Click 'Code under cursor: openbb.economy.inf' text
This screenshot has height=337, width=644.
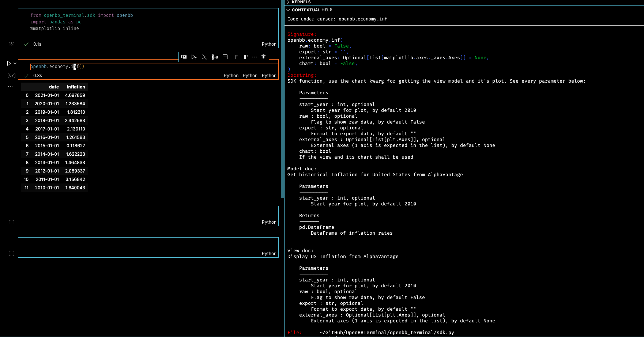[337, 19]
